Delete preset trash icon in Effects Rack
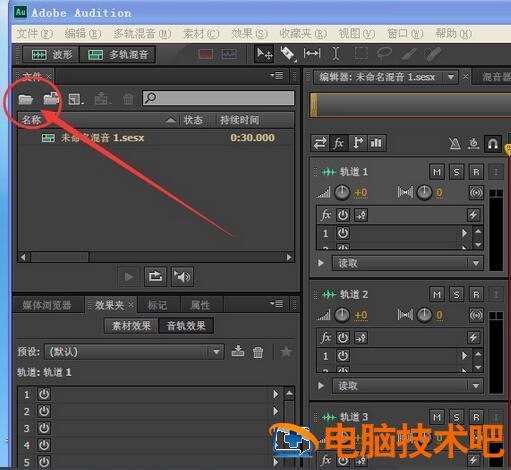This screenshot has height=470, width=511. (x=258, y=352)
